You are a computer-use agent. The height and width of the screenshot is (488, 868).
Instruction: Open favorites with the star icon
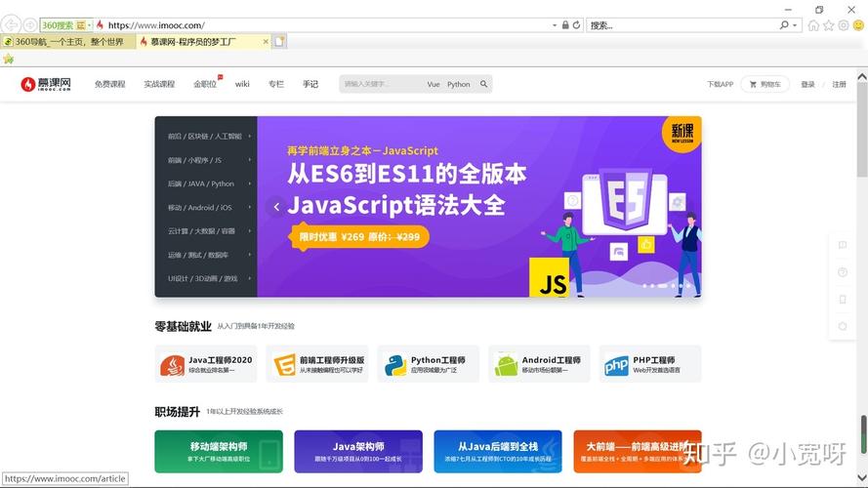point(828,25)
